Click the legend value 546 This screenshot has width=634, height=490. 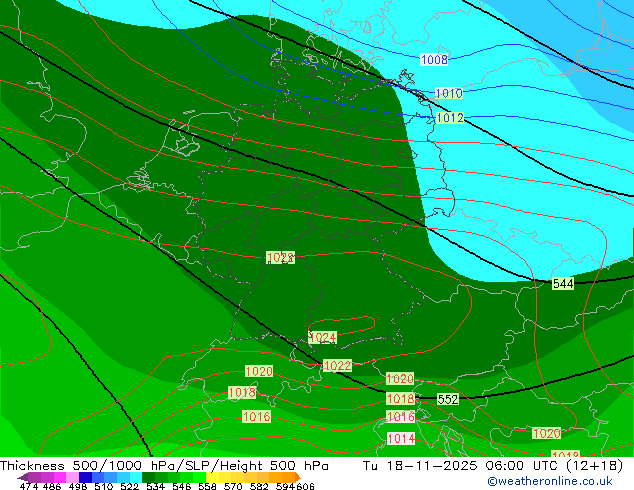pyautogui.click(x=182, y=486)
